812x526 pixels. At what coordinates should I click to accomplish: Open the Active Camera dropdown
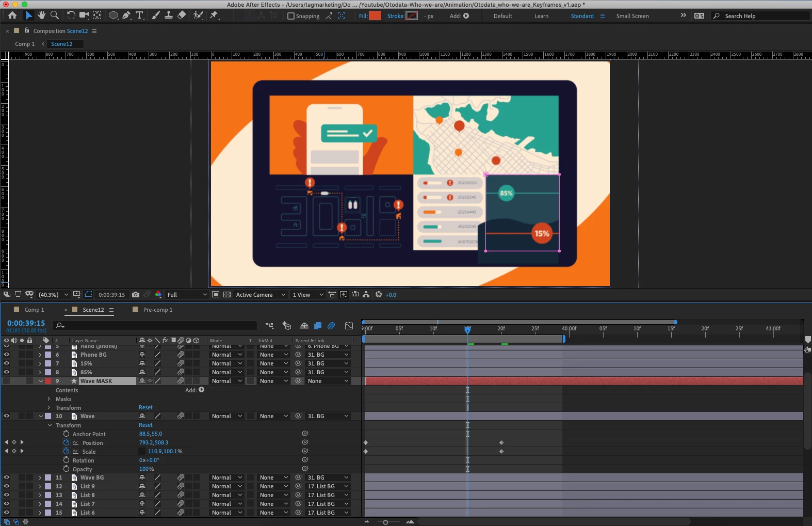(x=261, y=295)
